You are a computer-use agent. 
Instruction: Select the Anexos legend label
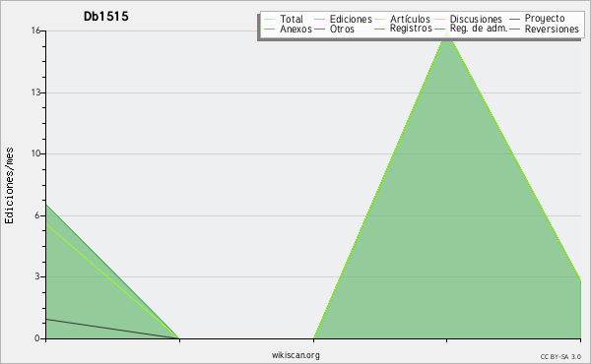(x=295, y=29)
